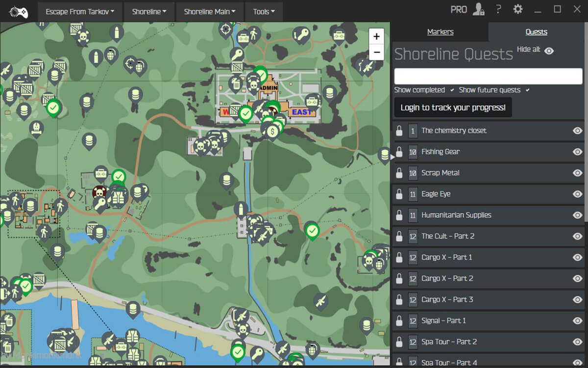
Task: Click the lock icon on Cargo X – Part 1
Action: 399,257
